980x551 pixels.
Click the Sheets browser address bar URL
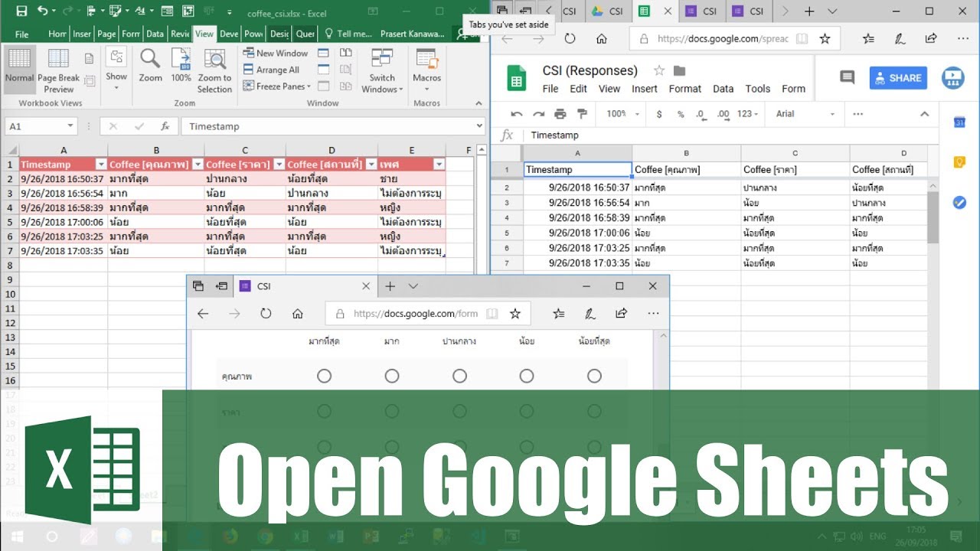[721, 38]
